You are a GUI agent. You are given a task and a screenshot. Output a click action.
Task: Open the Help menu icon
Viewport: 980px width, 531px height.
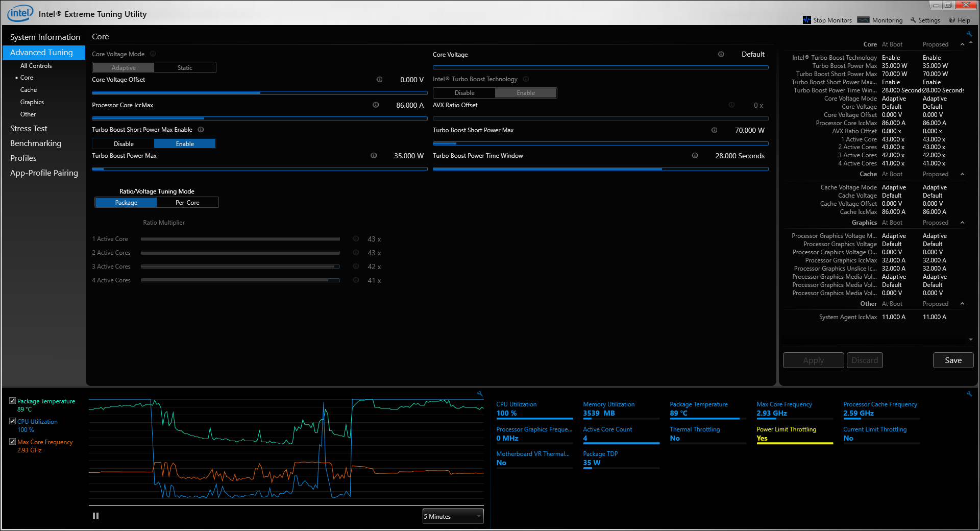pos(952,20)
